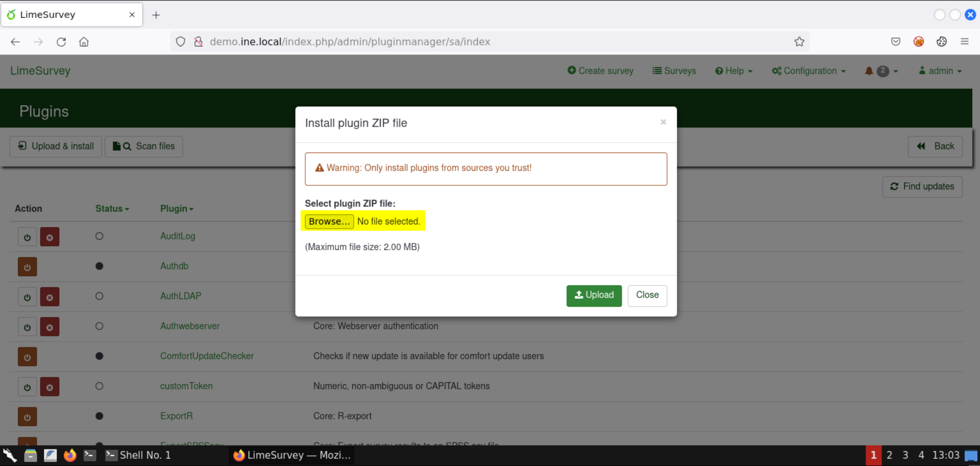Open the Authwebserver plugin link
980x466 pixels.
190,326
